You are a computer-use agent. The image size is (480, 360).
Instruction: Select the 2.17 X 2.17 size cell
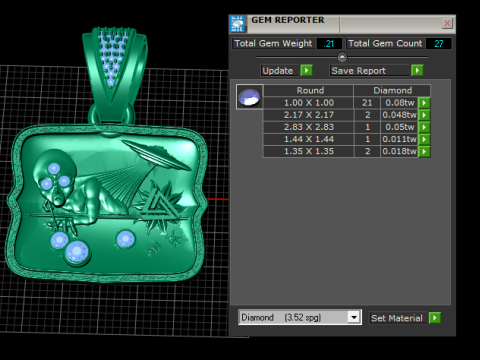[x=309, y=115]
